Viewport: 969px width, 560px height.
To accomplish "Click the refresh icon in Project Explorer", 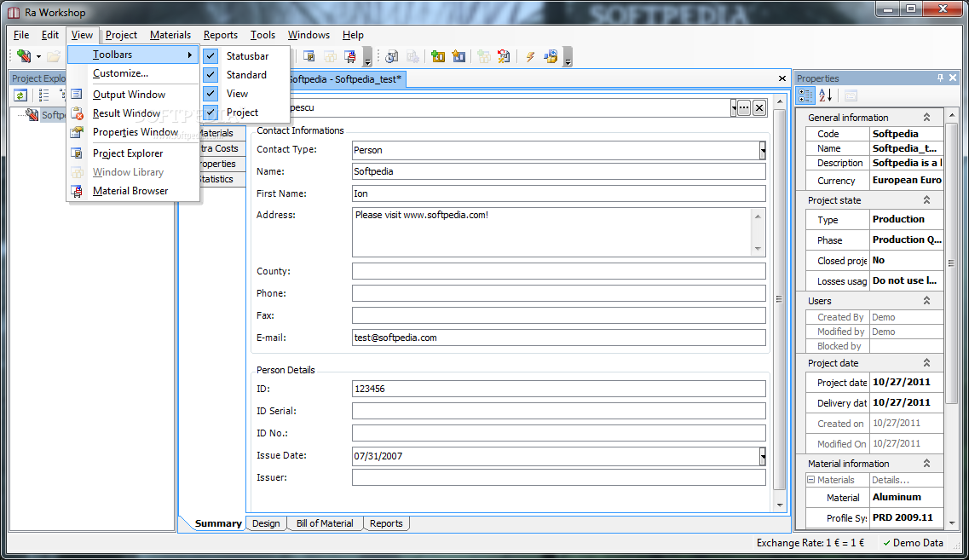I will [x=20, y=95].
